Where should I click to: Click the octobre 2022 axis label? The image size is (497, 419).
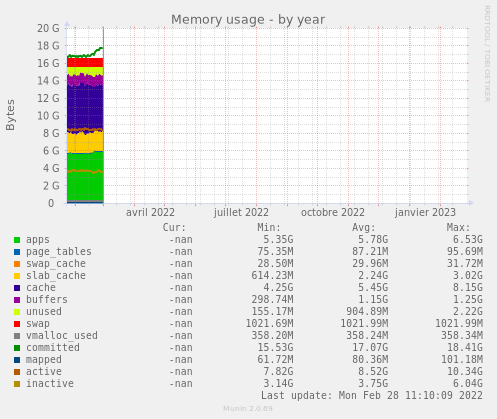[x=333, y=212]
